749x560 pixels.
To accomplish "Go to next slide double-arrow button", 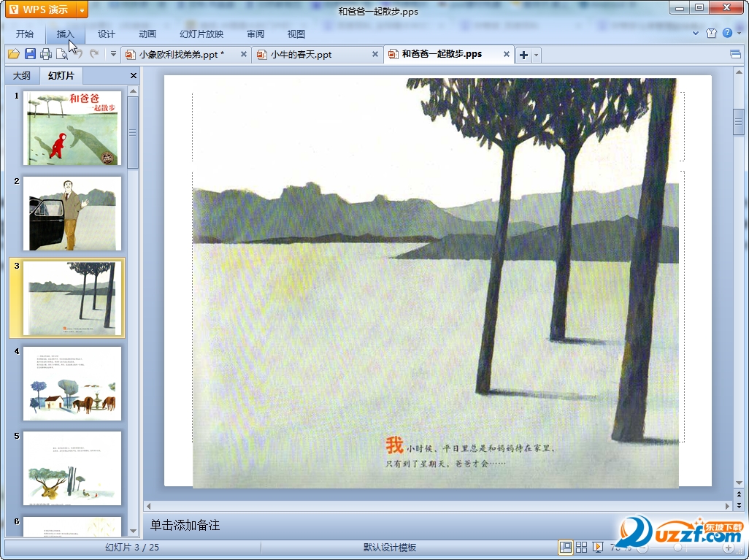I will (x=739, y=505).
